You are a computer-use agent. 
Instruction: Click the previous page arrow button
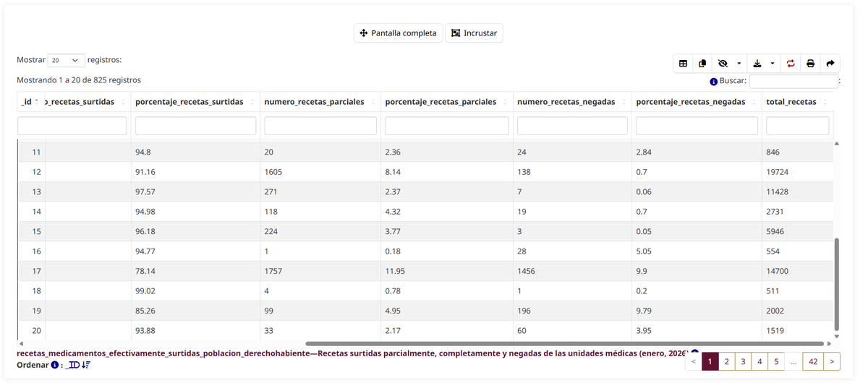pyautogui.click(x=694, y=361)
